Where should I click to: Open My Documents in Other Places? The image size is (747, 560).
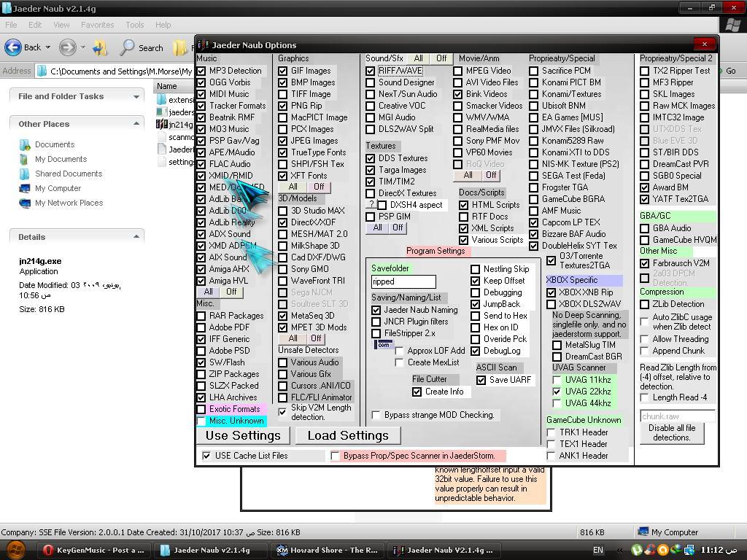point(61,159)
